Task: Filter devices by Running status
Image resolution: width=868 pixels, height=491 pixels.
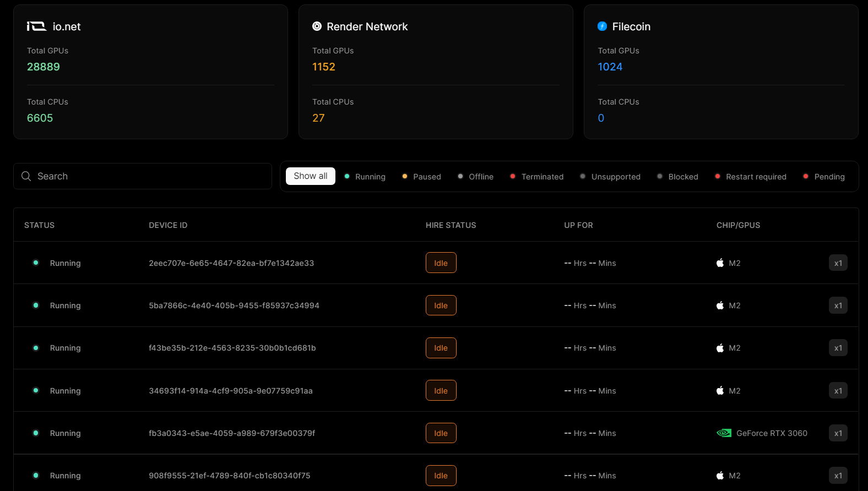Action: click(x=365, y=177)
